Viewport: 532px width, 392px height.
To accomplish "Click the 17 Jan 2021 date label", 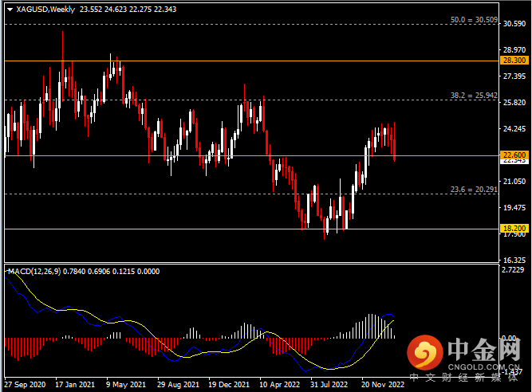I will 75,382.
